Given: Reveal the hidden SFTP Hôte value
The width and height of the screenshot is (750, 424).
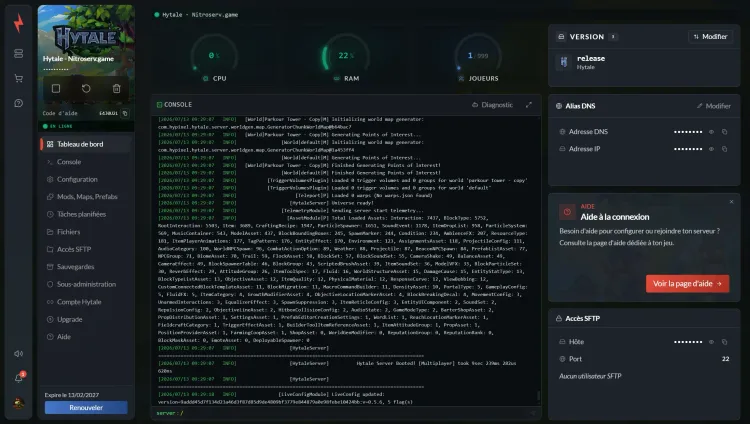Looking at the screenshot, I should pyautogui.click(x=711, y=342).
